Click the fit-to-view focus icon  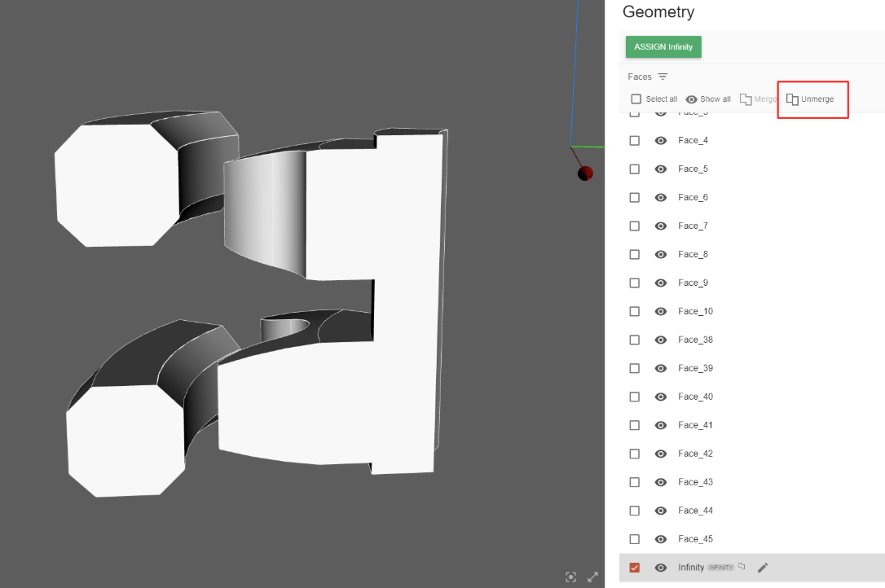tap(571, 577)
